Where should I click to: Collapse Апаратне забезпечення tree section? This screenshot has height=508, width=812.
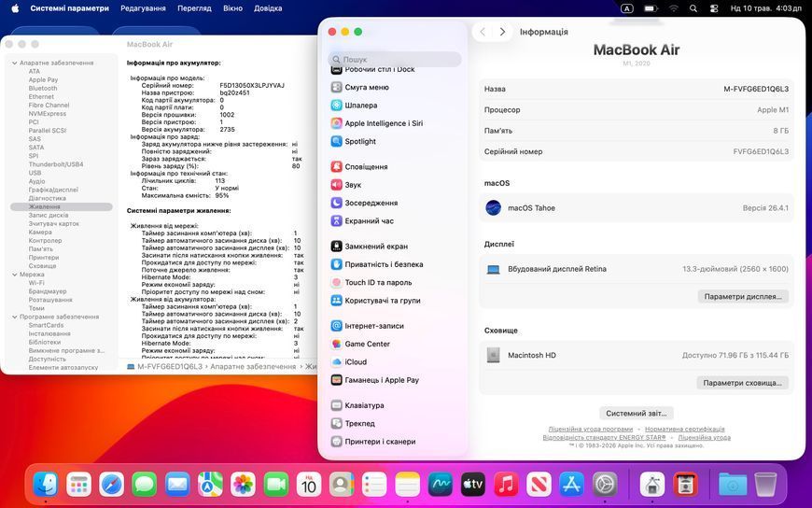(15, 63)
